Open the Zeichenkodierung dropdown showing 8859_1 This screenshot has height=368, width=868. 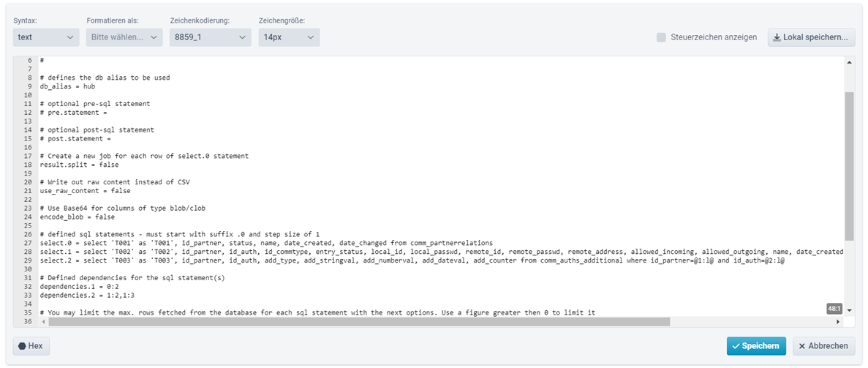211,37
